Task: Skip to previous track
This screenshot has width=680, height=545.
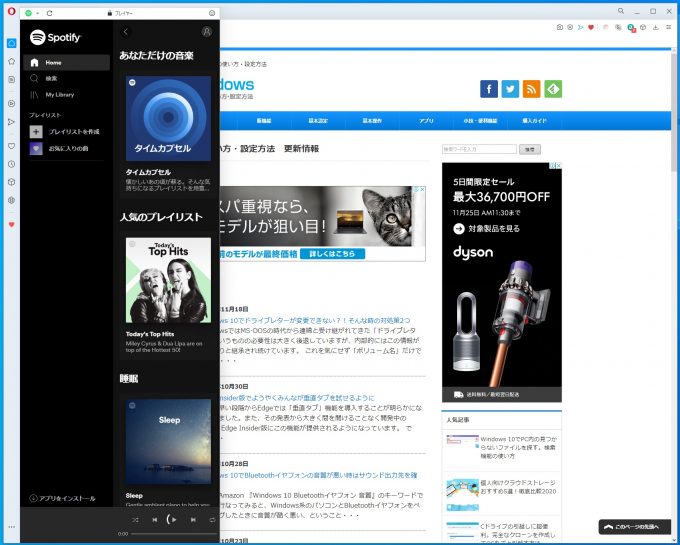Action: [154, 519]
